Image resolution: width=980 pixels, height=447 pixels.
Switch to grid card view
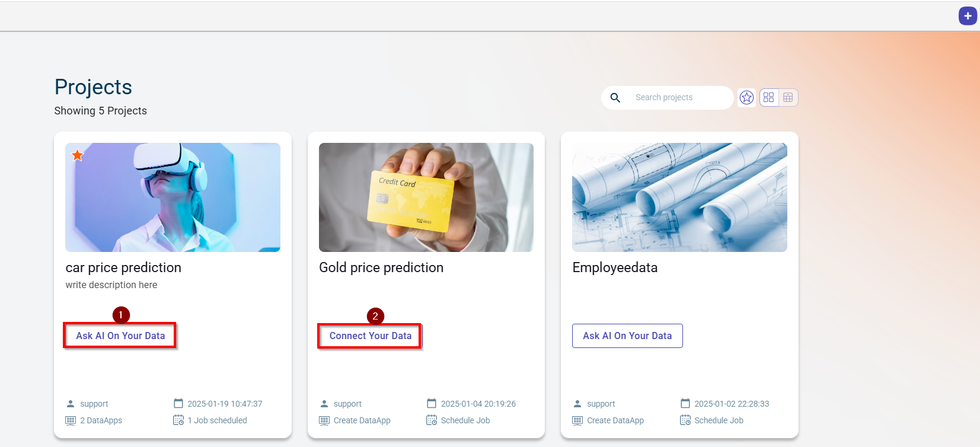[768, 97]
